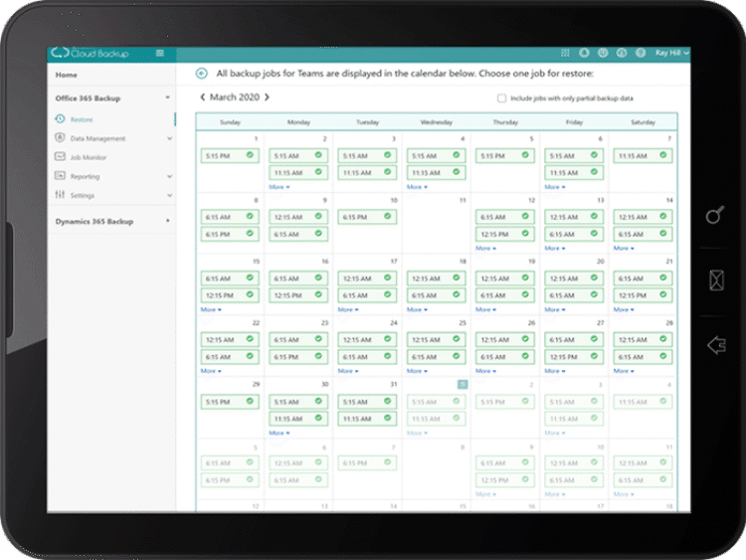Click green check on March 5 5:15 PM job
The height and width of the screenshot is (560, 746).
525,155
